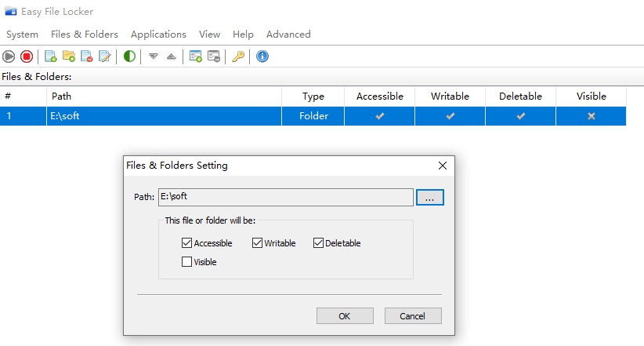Click the Move Down arrow icon
644x346 pixels.
point(154,56)
